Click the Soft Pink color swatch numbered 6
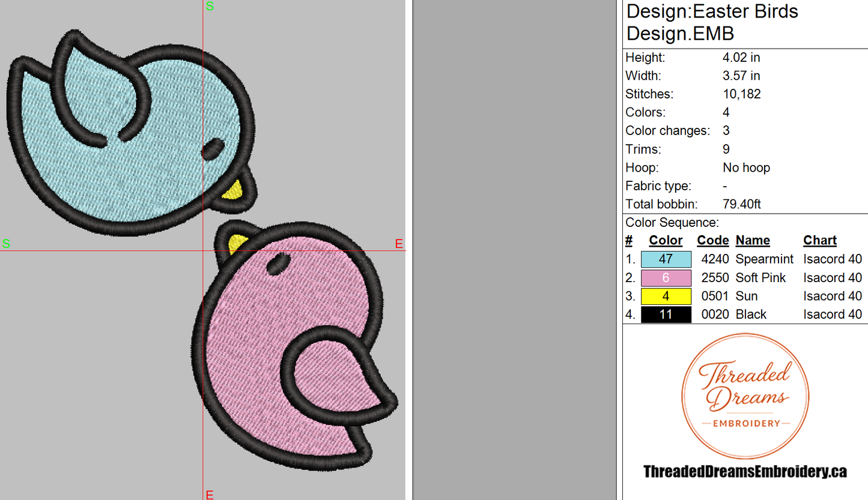868x500 pixels. tap(666, 278)
